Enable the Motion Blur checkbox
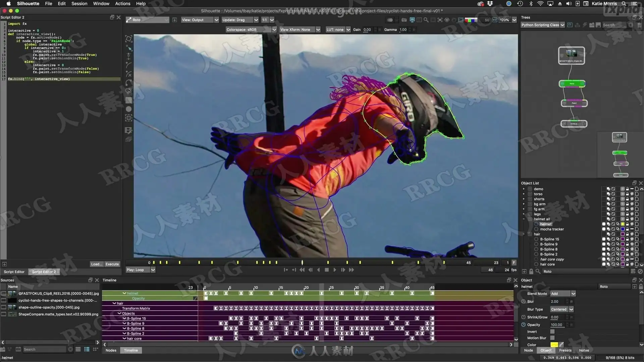 click(x=552, y=338)
